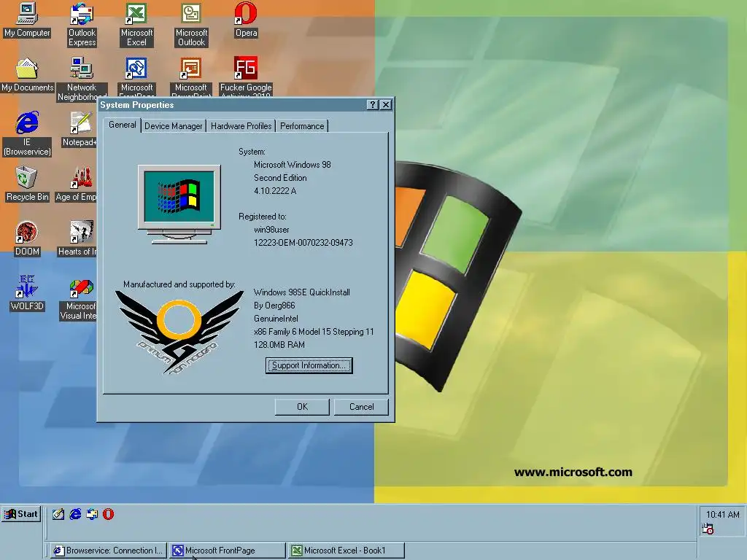This screenshot has height=560, width=747.
Task: Click the 10:41 AM clock
Action: (x=722, y=515)
